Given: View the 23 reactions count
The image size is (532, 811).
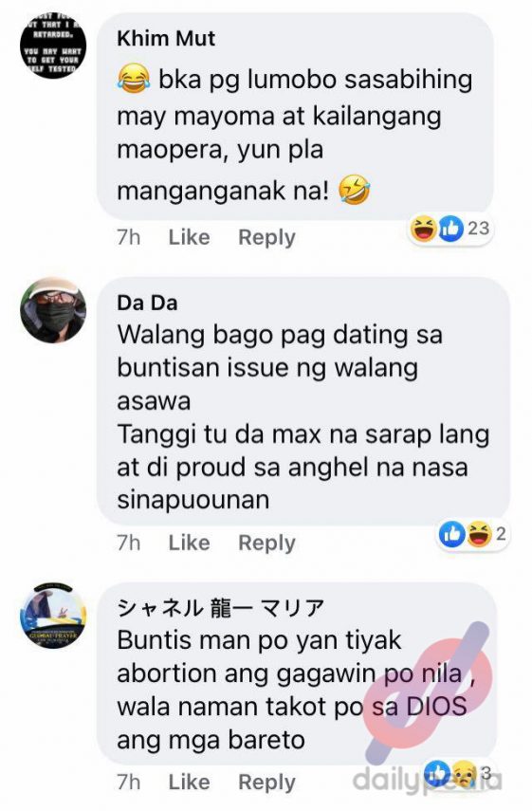Looking at the screenshot, I should pos(478,228).
